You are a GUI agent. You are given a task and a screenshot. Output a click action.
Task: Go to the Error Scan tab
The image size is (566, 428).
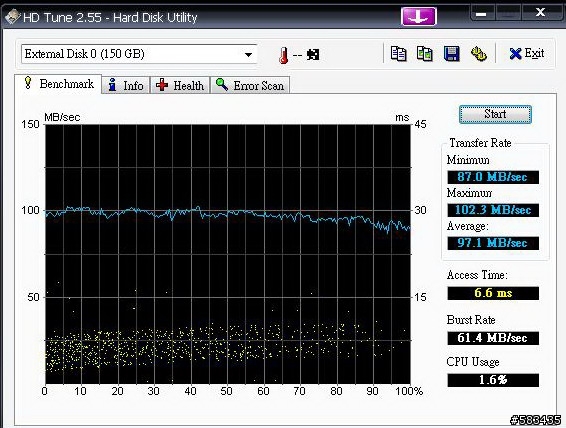pyautogui.click(x=250, y=86)
